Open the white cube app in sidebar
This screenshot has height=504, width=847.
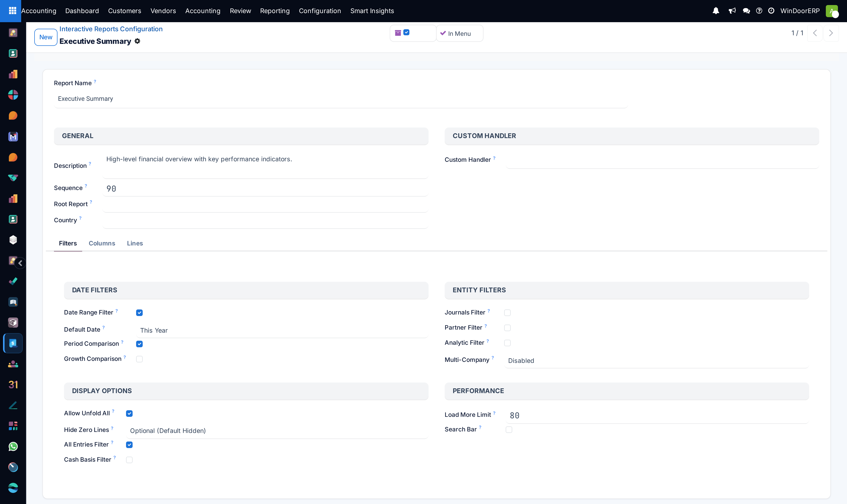click(13, 240)
